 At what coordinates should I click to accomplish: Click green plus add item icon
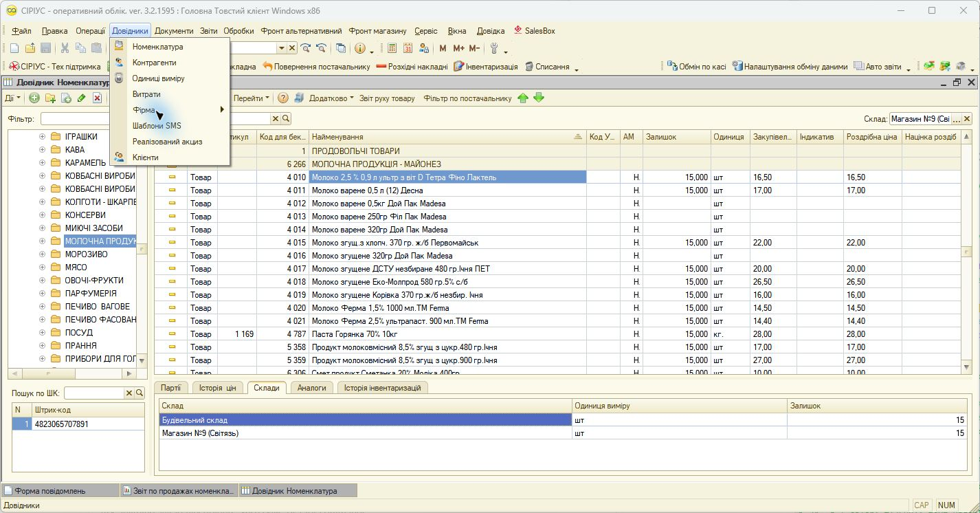[x=34, y=98]
